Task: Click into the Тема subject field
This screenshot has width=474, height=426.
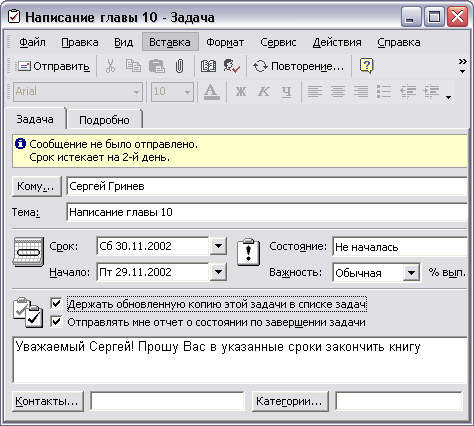Action: coord(267,212)
